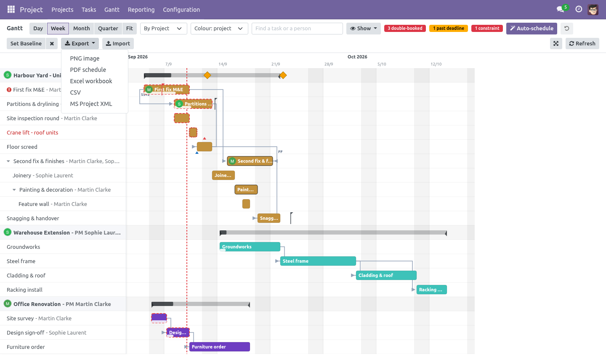Open the user avatar menu
The image size is (606, 364).
(593, 9)
